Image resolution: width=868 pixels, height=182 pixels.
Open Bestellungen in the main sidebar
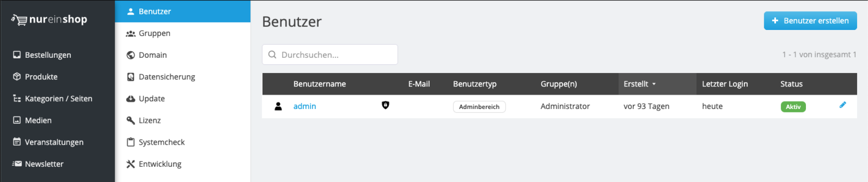coord(48,55)
